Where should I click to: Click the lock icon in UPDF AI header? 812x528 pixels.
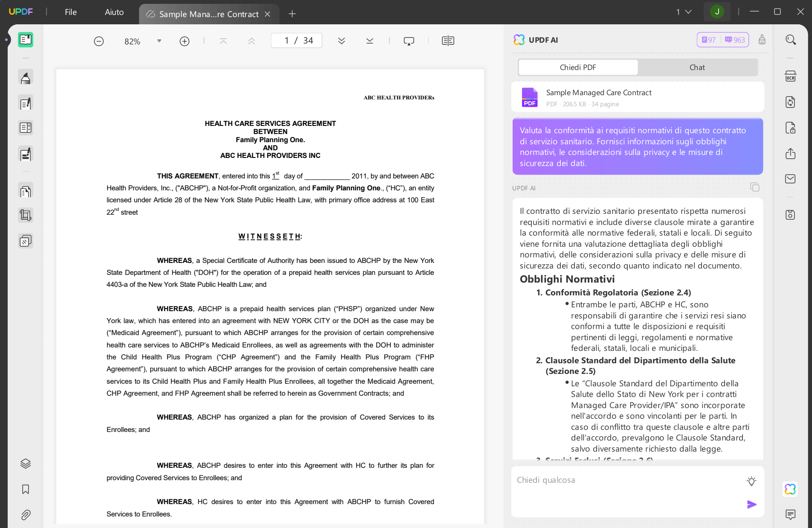(x=762, y=40)
